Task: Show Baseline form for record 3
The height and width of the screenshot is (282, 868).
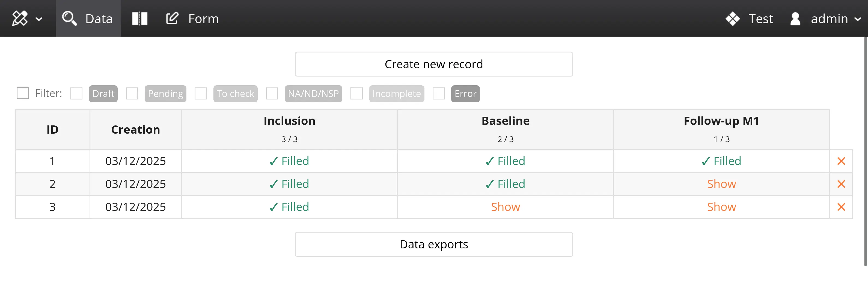Action: [x=505, y=207]
